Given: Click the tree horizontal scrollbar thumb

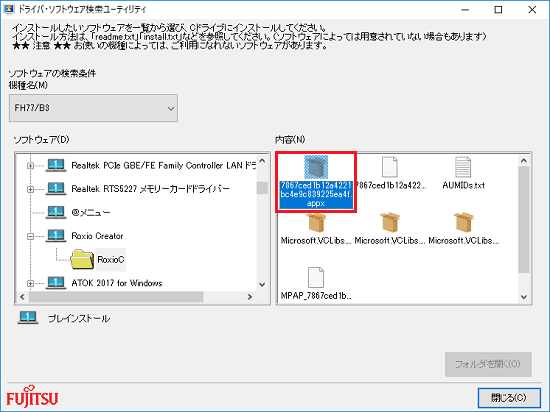Looking at the screenshot, I should pos(116,297).
